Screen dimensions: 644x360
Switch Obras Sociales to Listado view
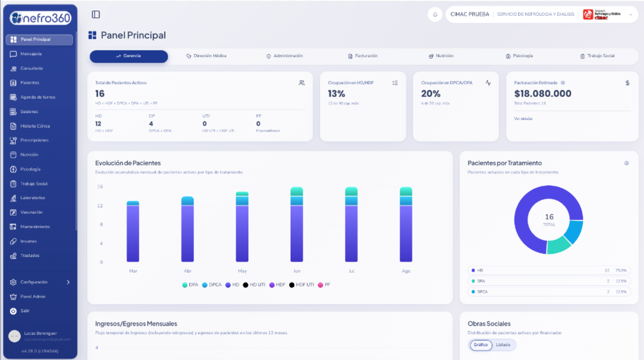pyautogui.click(x=503, y=345)
